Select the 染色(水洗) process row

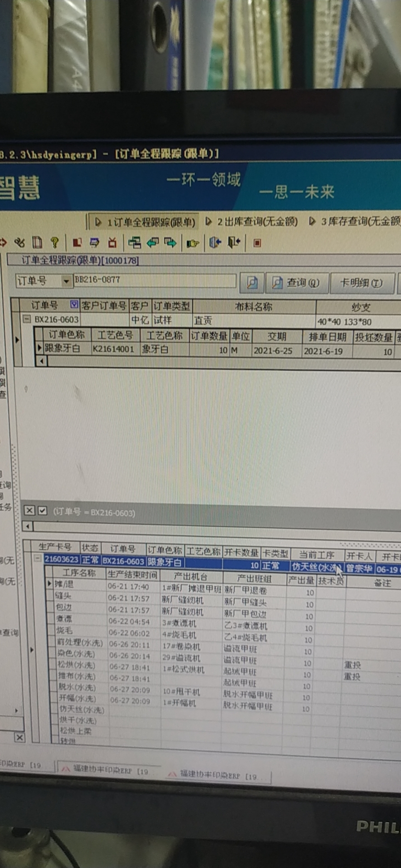tap(76, 654)
